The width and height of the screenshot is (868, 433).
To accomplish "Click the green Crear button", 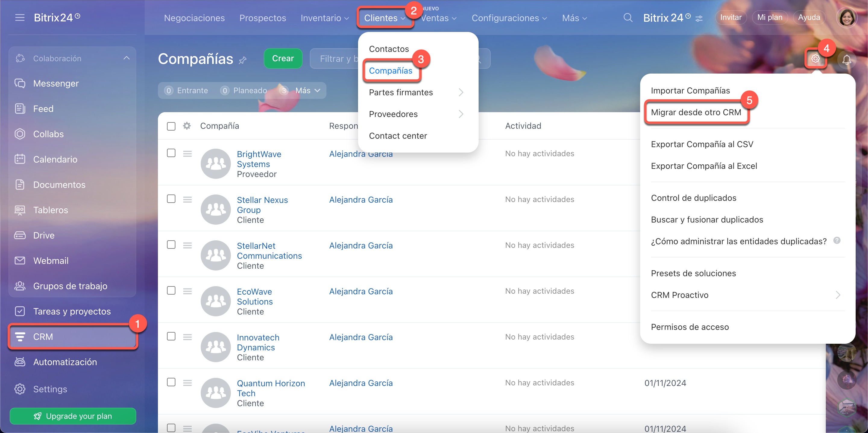I will [x=283, y=58].
